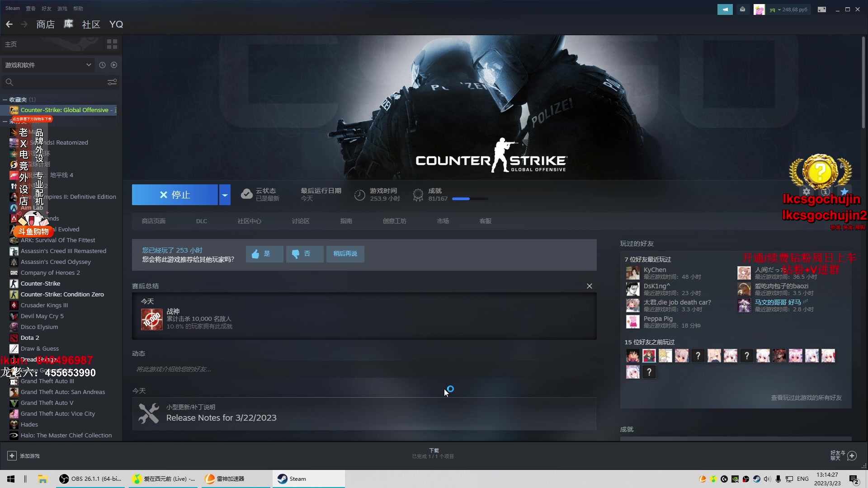Open the Steam announcements megaphone icon
Image resolution: width=868 pixels, height=488 pixels.
point(725,9)
